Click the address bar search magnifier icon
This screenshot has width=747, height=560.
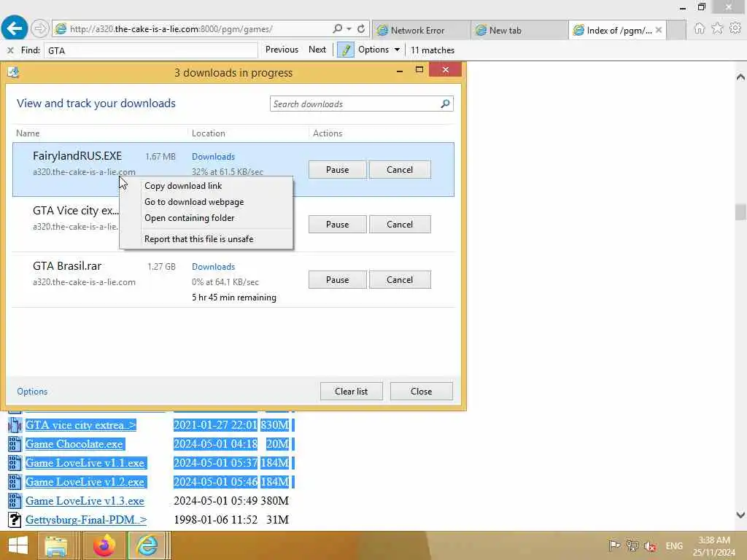click(x=337, y=28)
